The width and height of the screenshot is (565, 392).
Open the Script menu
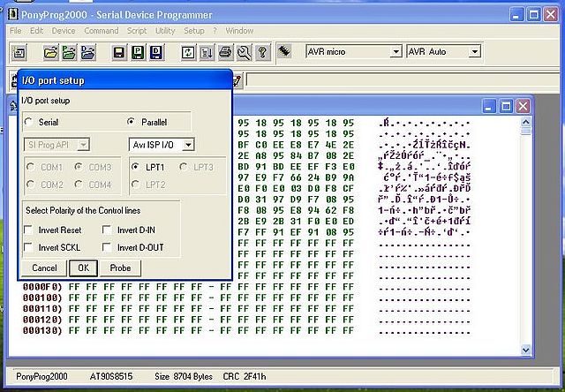[x=137, y=31]
